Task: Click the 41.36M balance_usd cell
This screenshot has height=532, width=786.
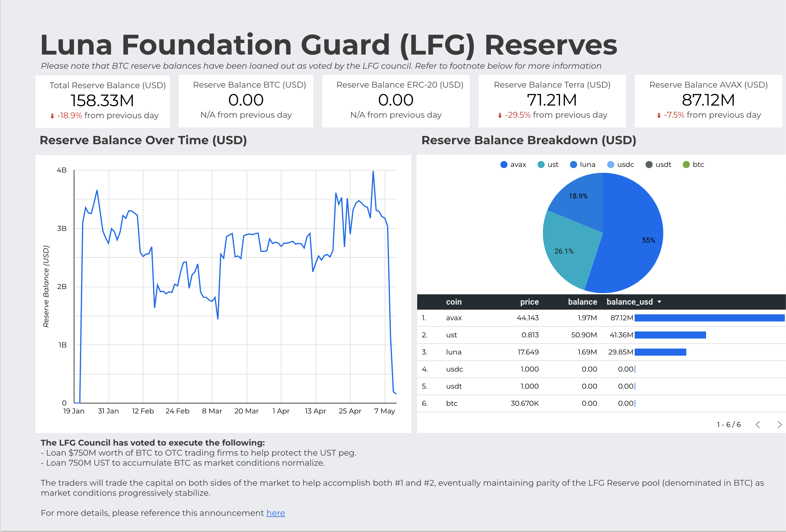Action: pyautogui.click(x=621, y=335)
